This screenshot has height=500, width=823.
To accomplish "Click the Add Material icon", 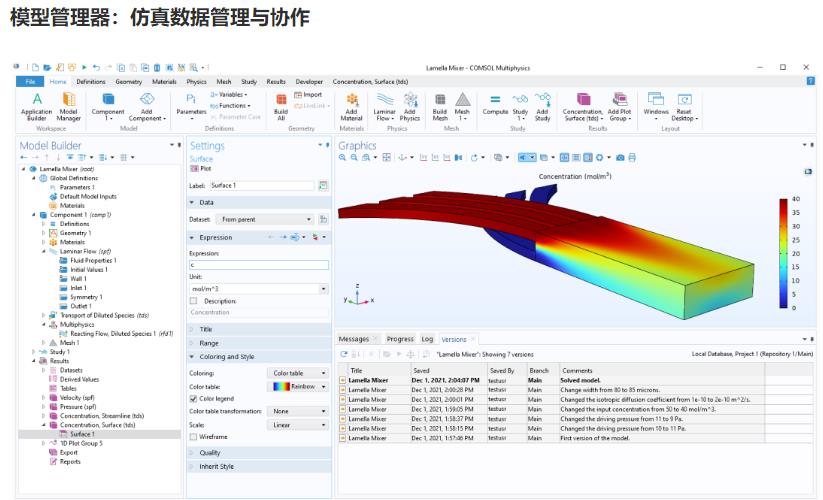I will [x=352, y=100].
